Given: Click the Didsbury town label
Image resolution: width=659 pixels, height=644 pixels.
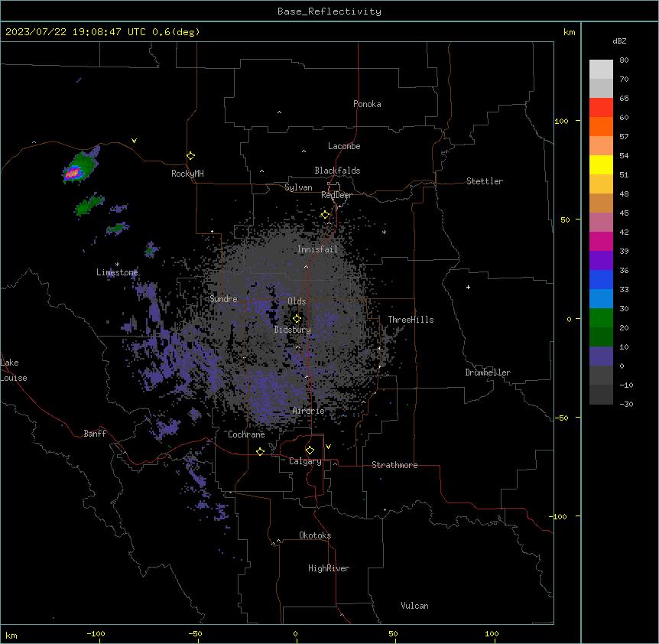Looking at the screenshot, I should (x=293, y=330).
